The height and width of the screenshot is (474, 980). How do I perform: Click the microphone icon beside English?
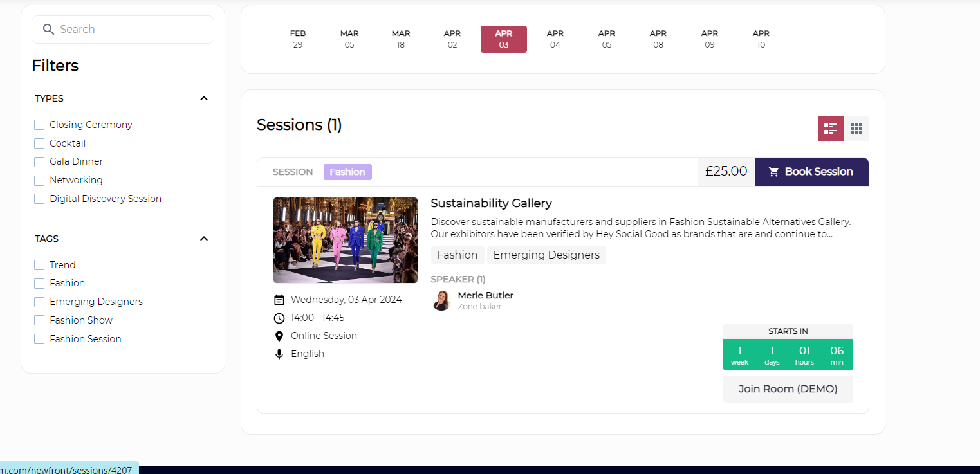click(279, 354)
